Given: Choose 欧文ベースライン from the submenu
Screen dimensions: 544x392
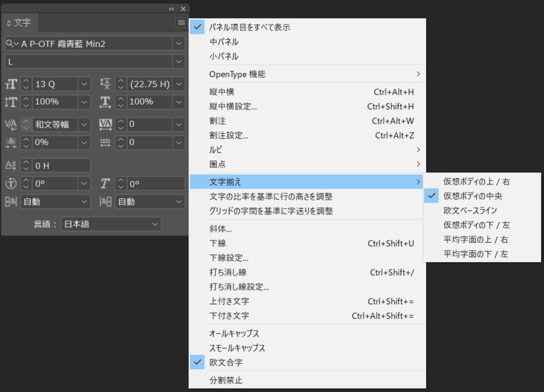Looking at the screenshot, I should (x=470, y=210).
